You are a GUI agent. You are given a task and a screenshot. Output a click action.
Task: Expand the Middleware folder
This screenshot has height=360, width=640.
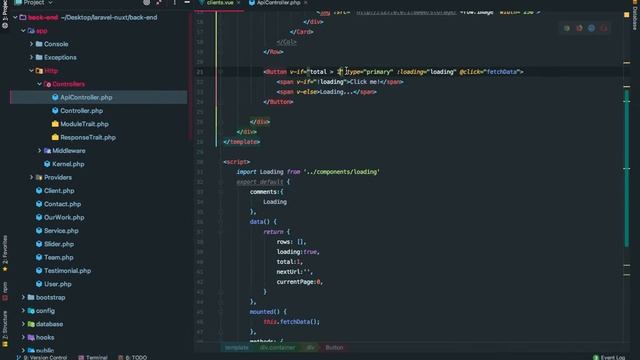[x=40, y=151]
